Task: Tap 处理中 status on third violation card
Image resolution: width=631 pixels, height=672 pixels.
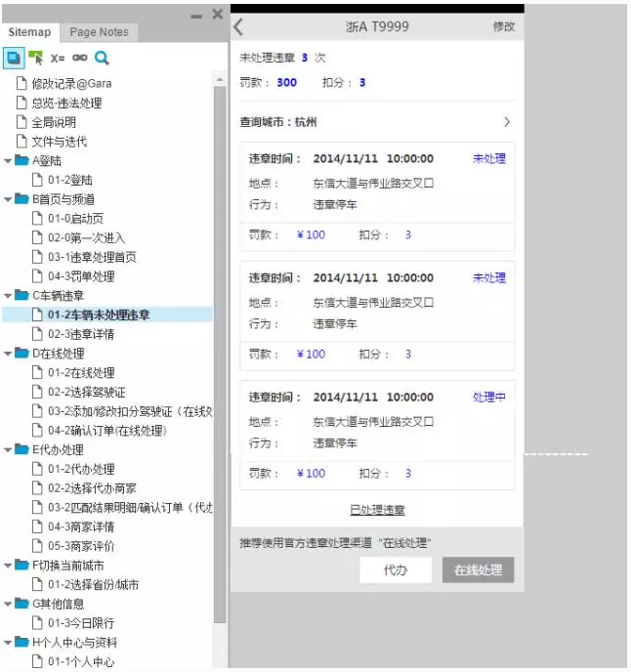Action: (x=489, y=397)
